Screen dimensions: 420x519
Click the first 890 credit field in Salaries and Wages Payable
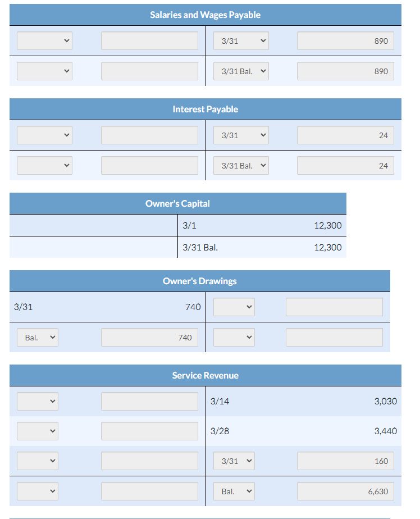pos(345,40)
